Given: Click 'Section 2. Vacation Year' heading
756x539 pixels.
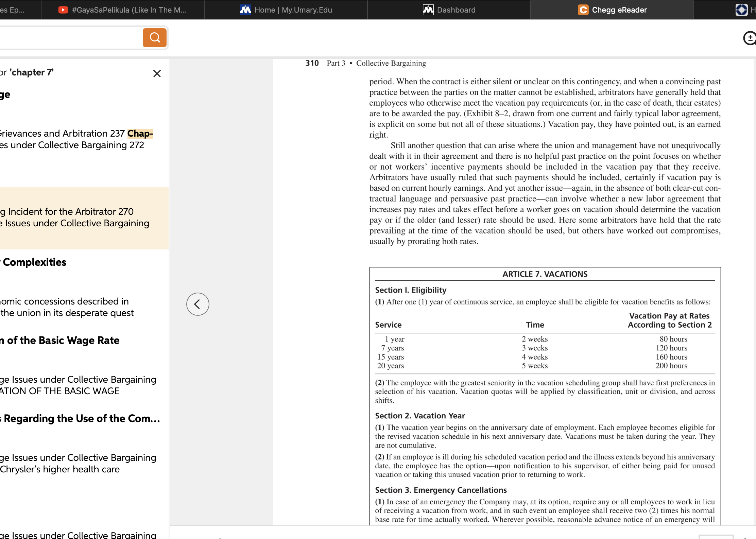Looking at the screenshot, I should [420, 416].
